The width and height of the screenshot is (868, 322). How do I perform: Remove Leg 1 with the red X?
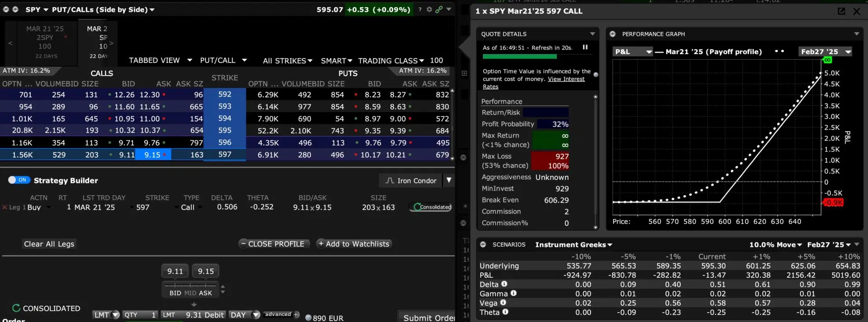pyautogui.click(x=5, y=207)
